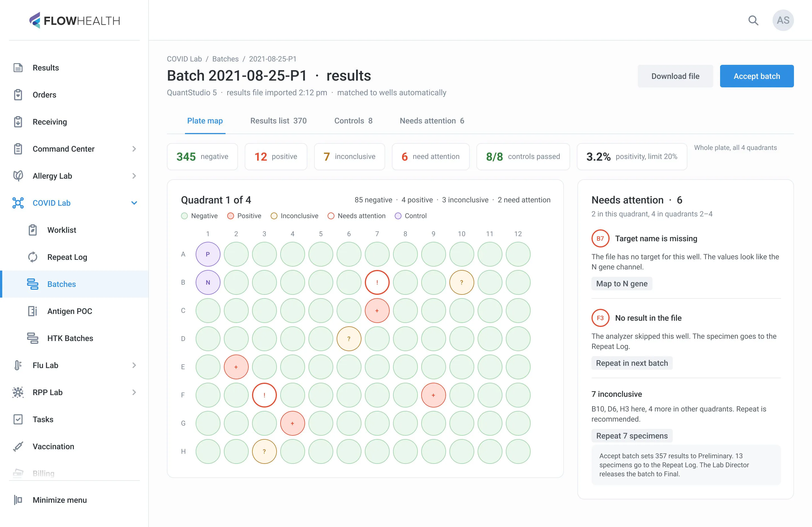
Task: Click the COVID Lab breadcrumb link
Action: pos(184,59)
